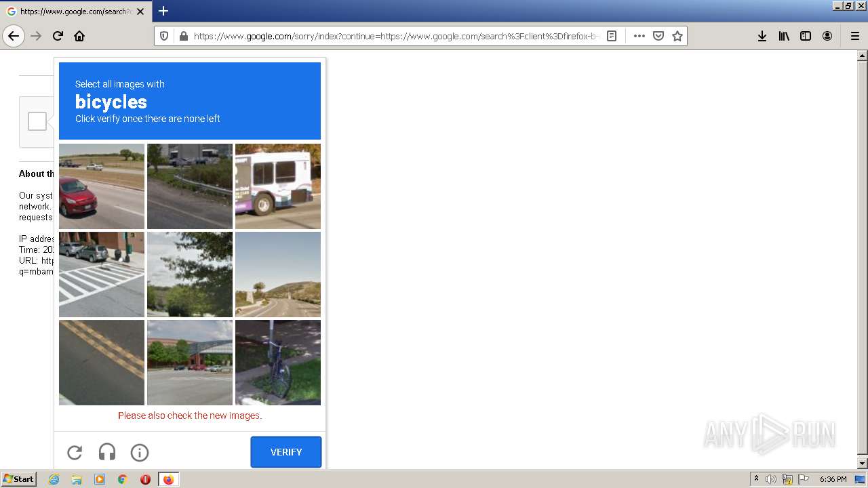
Task: Open media player from taskbar
Action: pos(100,479)
